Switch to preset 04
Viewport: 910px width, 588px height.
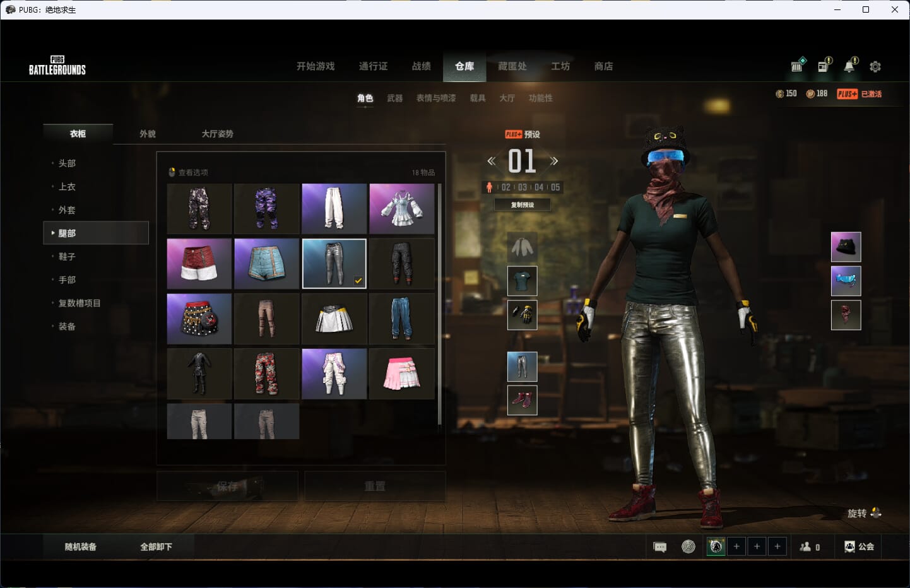point(539,187)
